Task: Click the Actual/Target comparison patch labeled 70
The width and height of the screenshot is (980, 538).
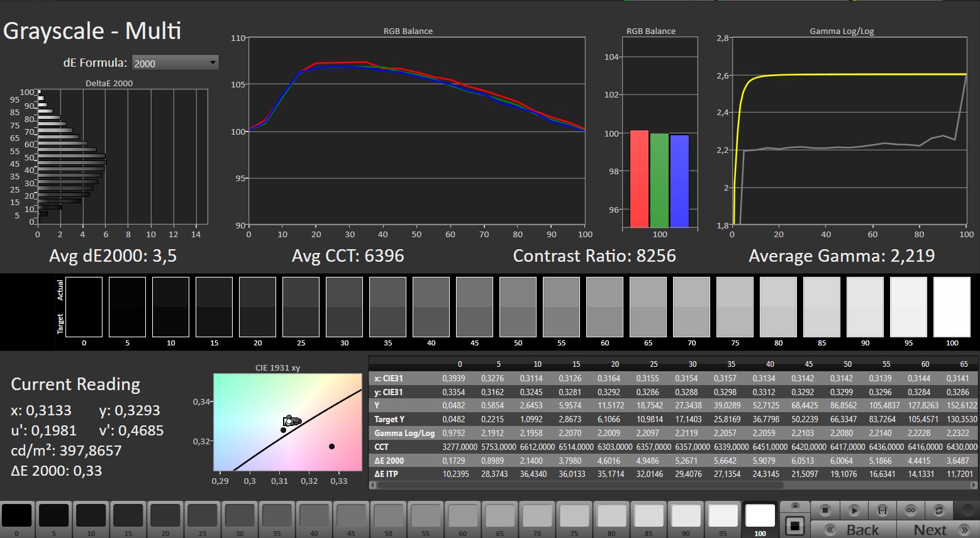Action: point(691,307)
